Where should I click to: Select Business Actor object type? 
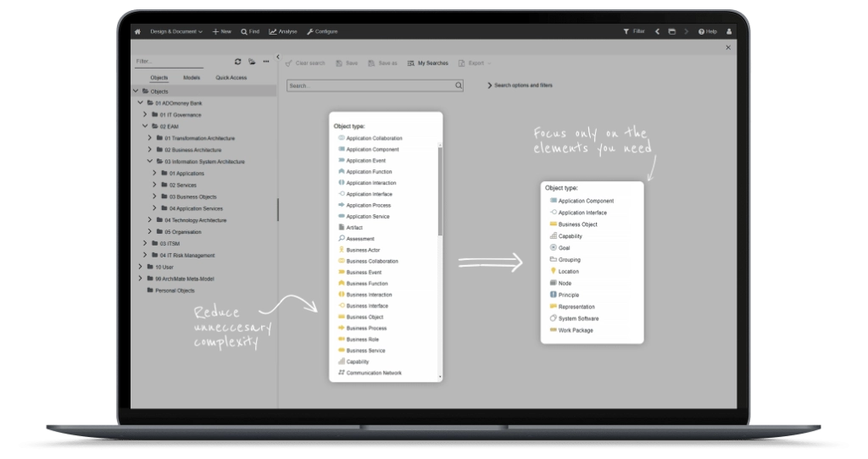362,250
